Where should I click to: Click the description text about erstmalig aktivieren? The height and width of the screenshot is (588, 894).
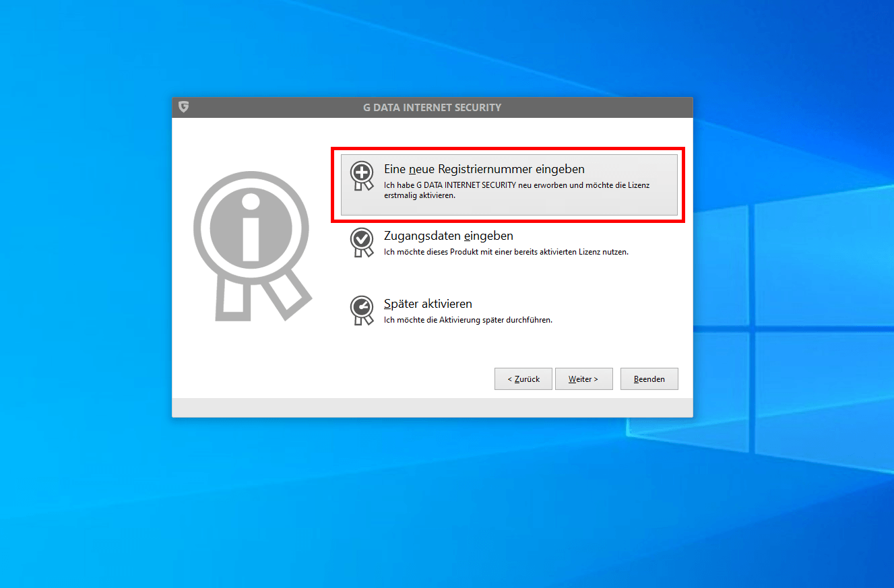516,190
